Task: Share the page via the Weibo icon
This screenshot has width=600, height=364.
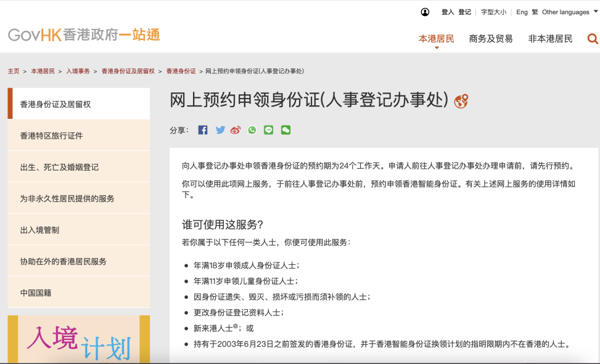Action: click(x=235, y=130)
